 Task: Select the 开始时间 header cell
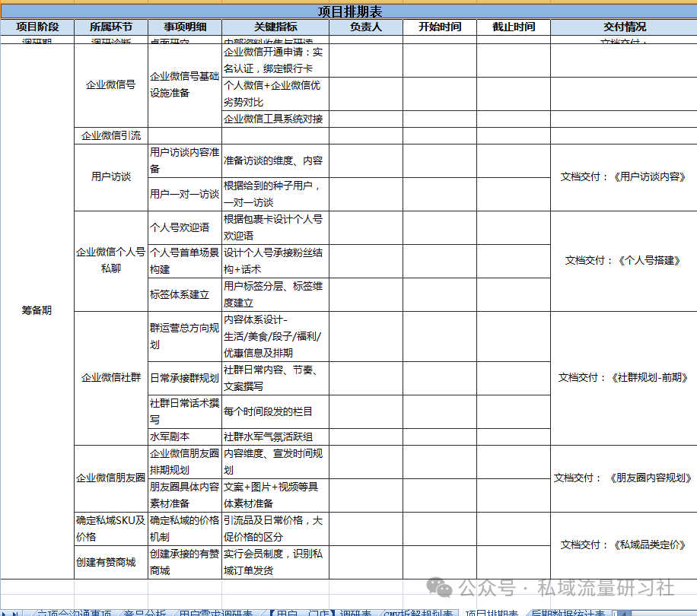pyautogui.click(x=440, y=27)
